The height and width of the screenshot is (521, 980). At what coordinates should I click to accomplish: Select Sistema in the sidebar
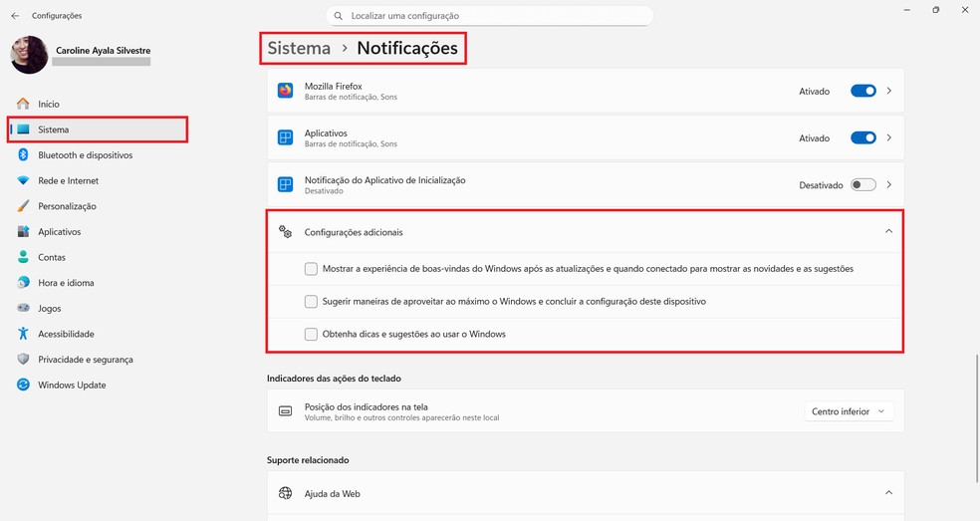[x=99, y=130]
